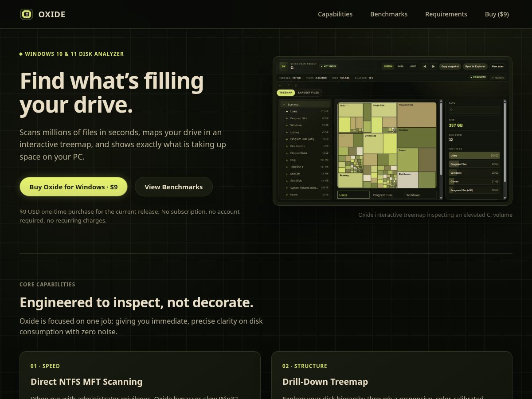Open the Requirements nav link
Viewport: 532px width, 399px height.
click(446, 14)
